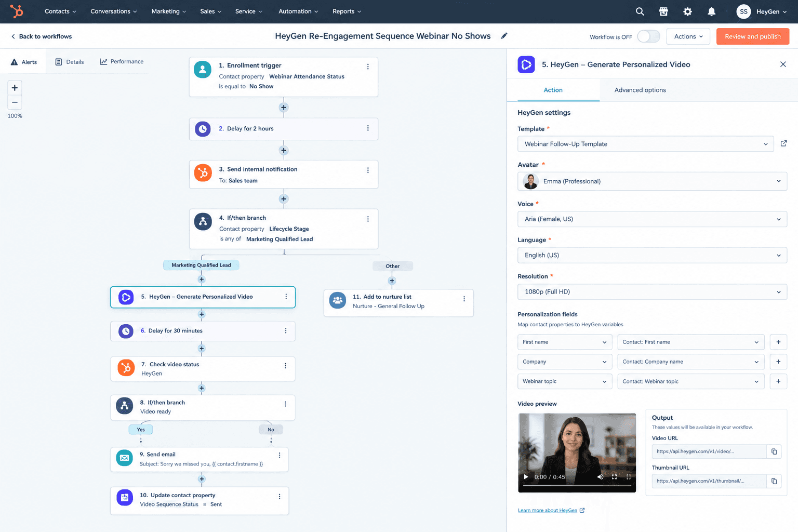Close the HeyGen action panel

783,64
